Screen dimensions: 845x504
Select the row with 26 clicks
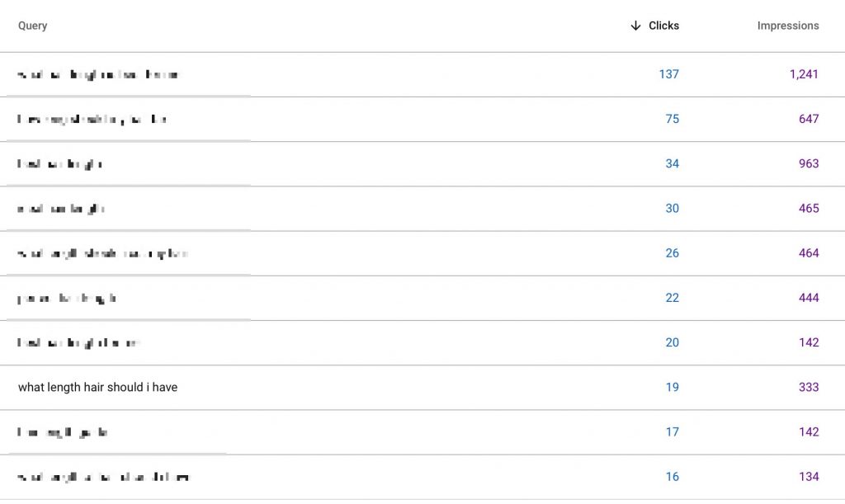pyautogui.click(x=422, y=253)
